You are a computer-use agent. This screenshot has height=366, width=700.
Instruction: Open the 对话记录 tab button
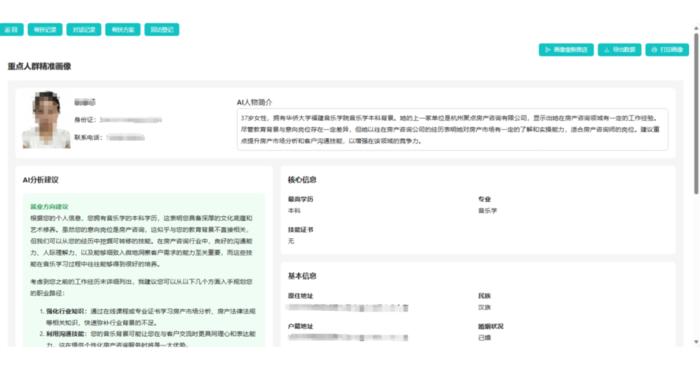click(x=84, y=29)
